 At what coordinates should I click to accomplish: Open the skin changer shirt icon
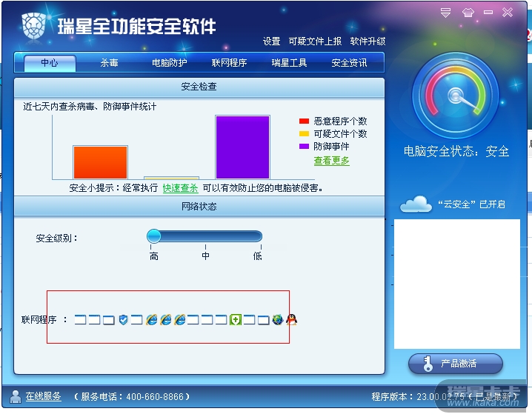click(x=468, y=13)
